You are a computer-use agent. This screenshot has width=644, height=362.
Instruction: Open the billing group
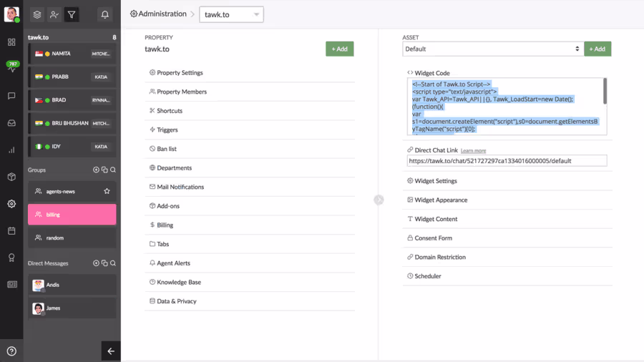coord(72,215)
